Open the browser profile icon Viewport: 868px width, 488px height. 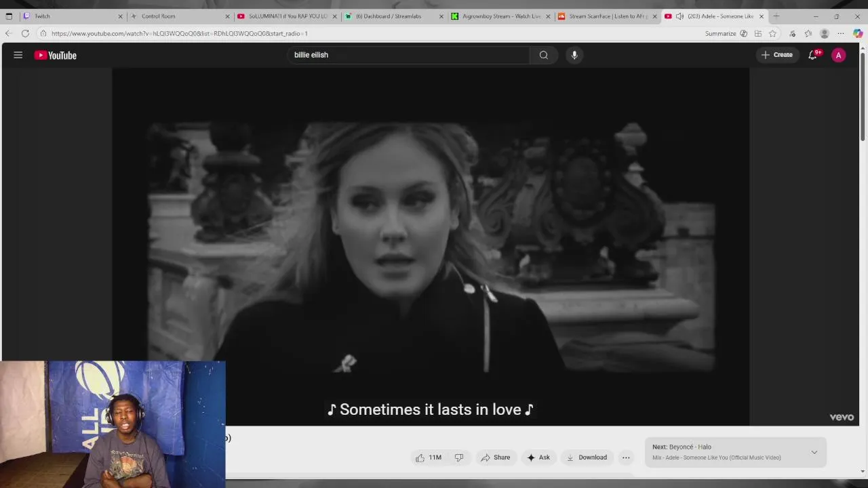coord(825,33)
